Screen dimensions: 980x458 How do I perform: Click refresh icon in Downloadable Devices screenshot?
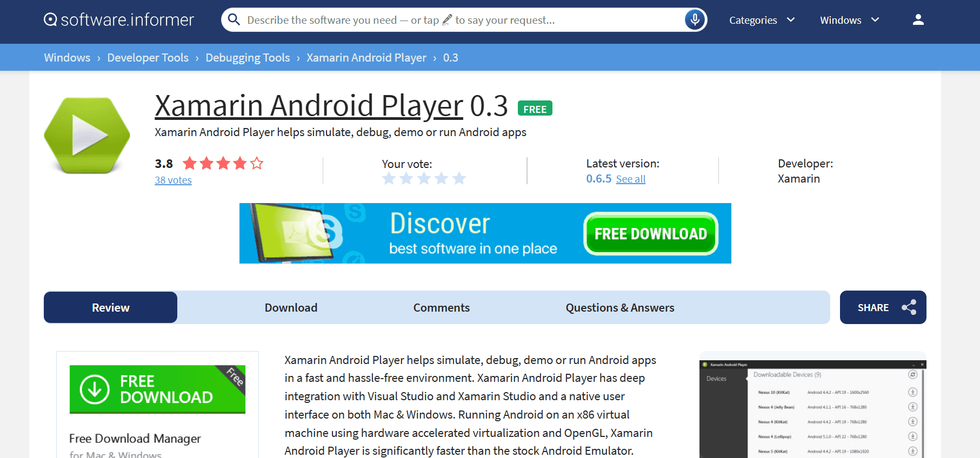tap(912, 374)
